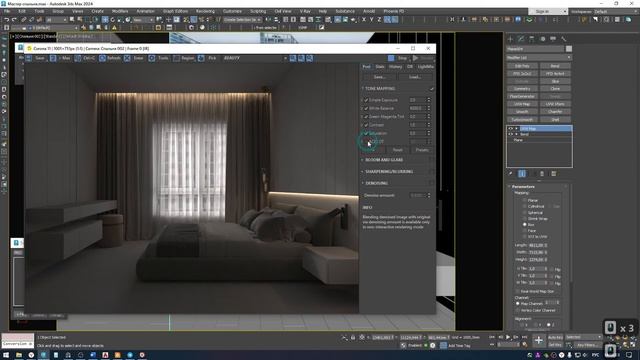The width and height of the screenshot is (640, 360).
Task: Open the Hierarchy tab in command panel
Action: 531,39
